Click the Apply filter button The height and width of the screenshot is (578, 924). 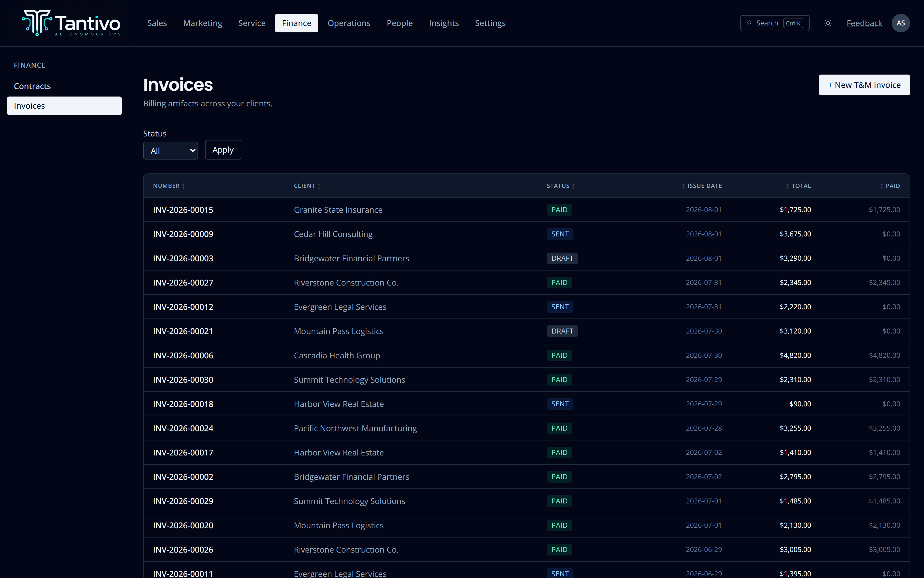click(223, 150)
